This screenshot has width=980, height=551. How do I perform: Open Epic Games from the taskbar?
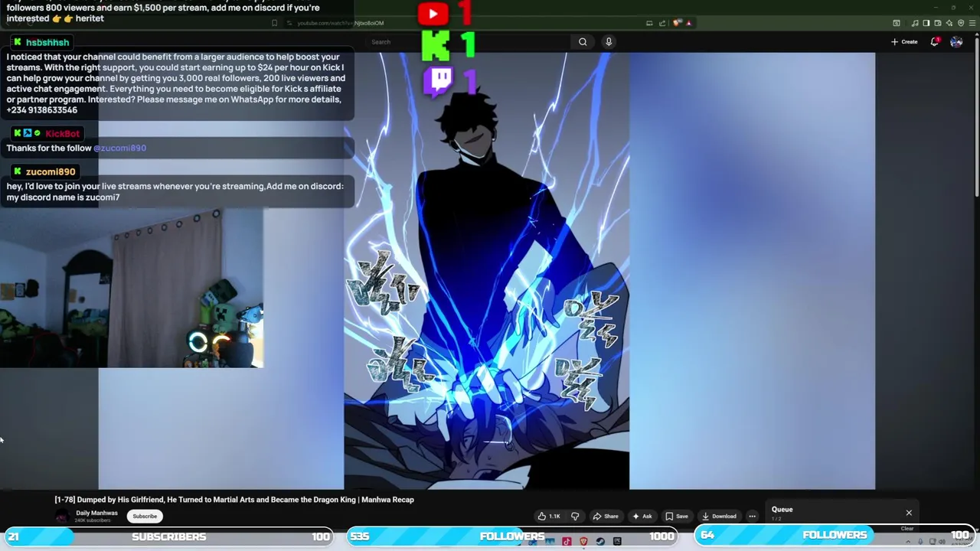(617, 541)
